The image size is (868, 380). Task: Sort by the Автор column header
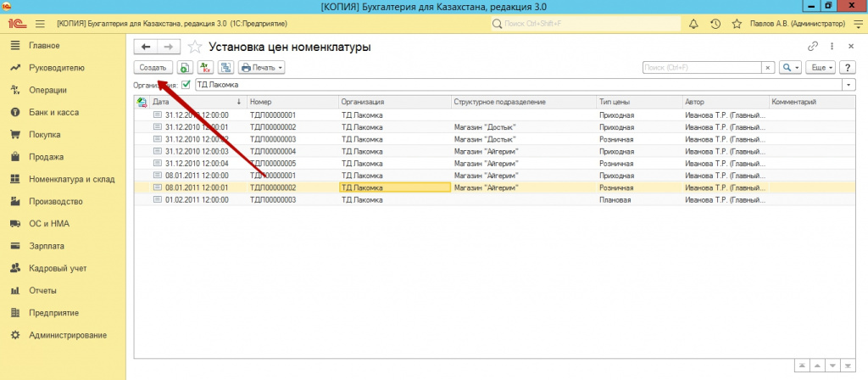(x=726, y=102)
